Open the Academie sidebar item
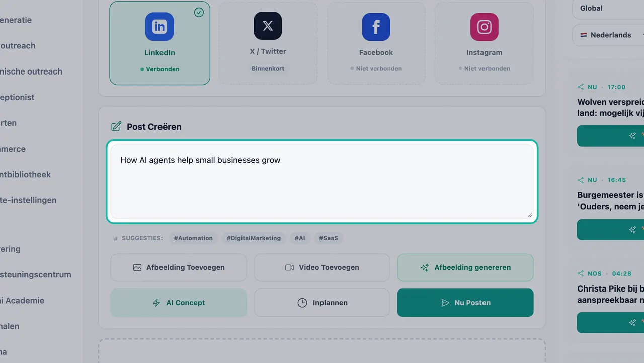Screen dimensions: 644x363 click(x=22, y=300)
